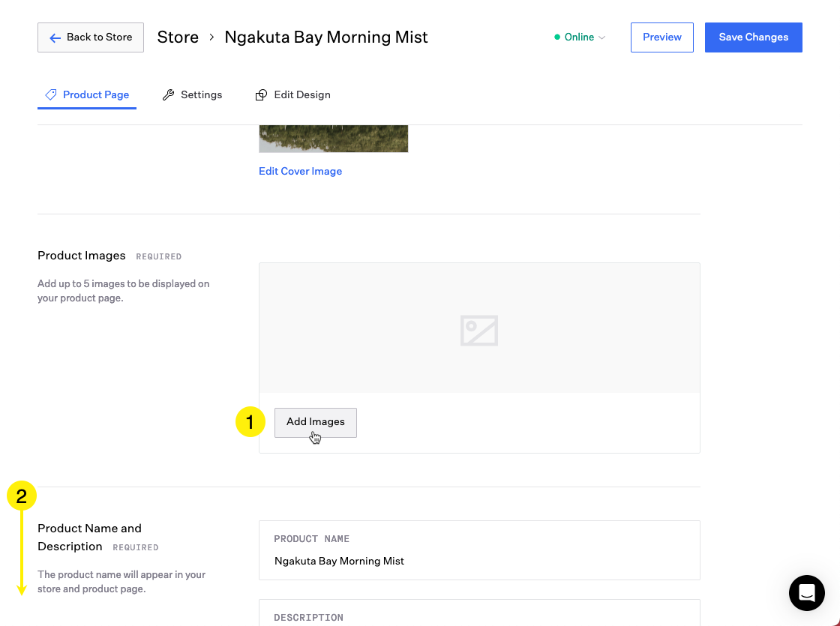The height and width of the screenshot is (626, 840).
Task: Click the image placeholder icon in Product Images
Action: (479, 331)
